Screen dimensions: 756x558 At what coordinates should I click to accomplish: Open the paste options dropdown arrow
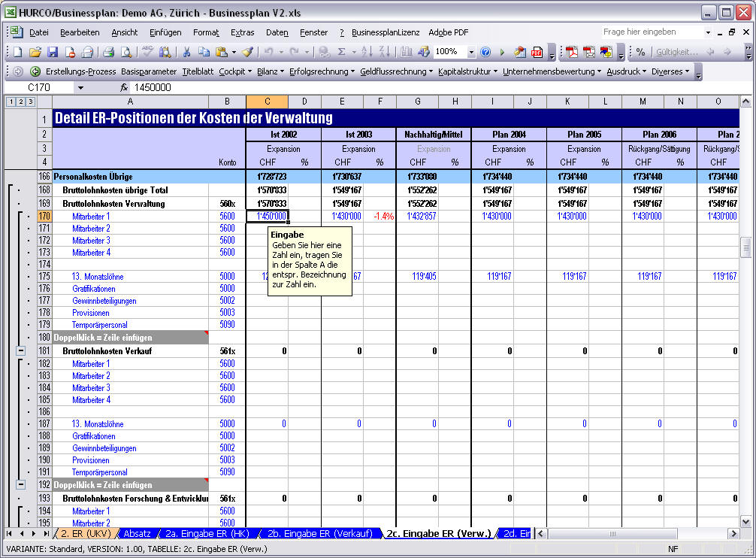(x=234, y=52)
